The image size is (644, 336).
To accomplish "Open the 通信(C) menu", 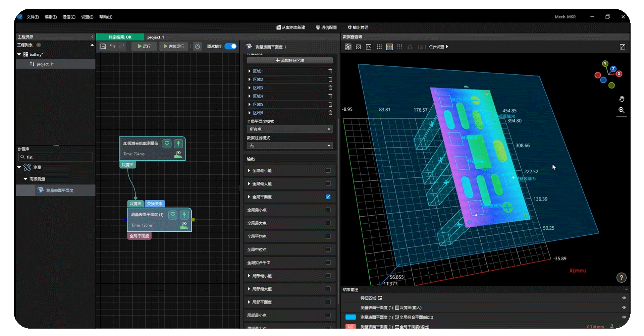I will pos(69,17).
